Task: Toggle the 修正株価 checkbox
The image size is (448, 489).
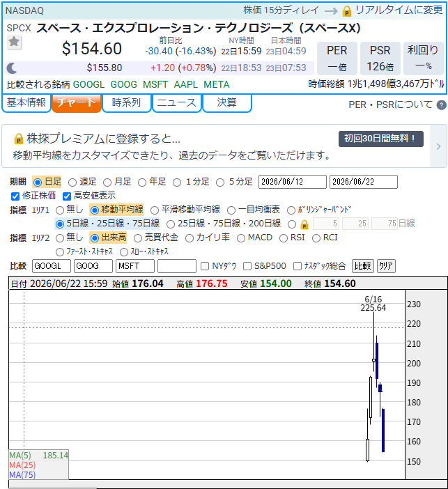Action: tap(15, 196)
